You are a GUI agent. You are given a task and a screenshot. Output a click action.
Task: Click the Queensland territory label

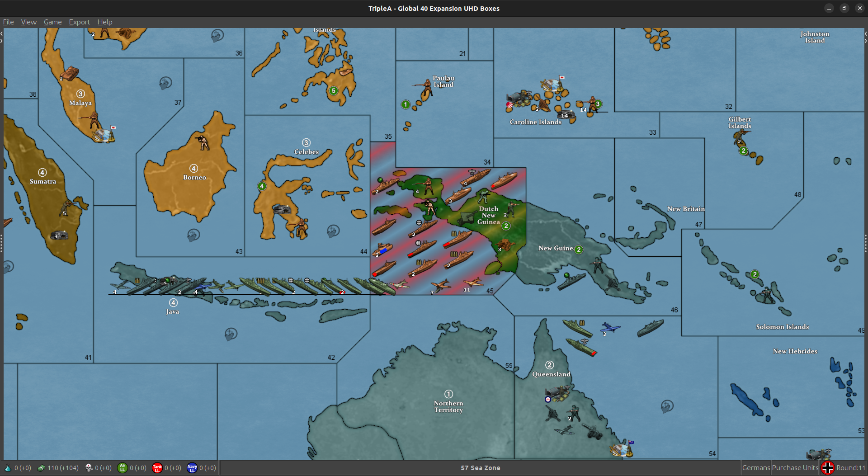[x=551, y=374]
